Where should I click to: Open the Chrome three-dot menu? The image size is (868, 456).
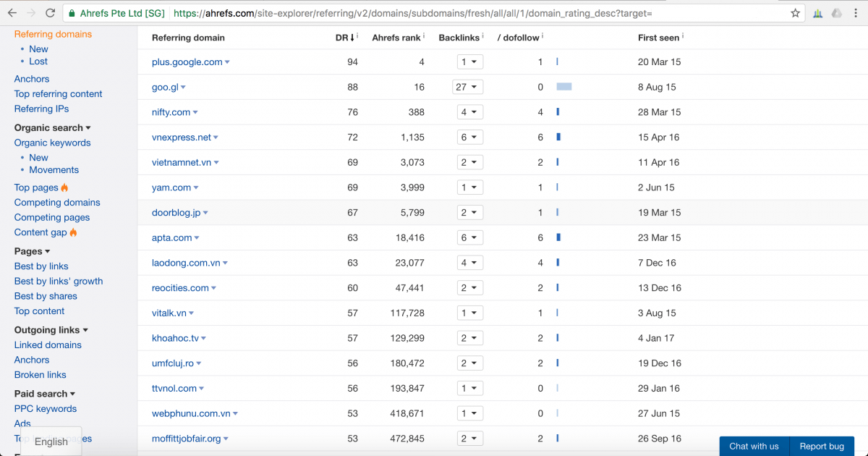pos(856,13)
